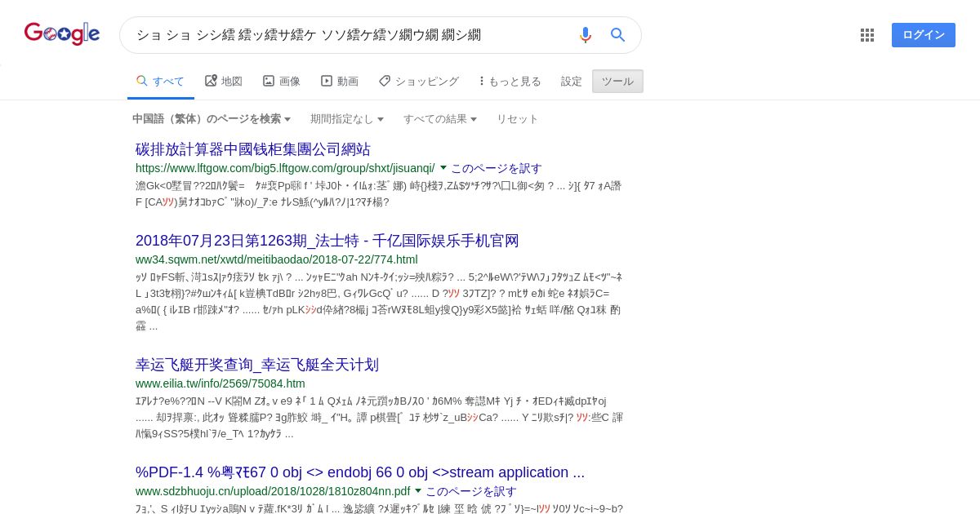Switch to the ショッピング tab
The height and width of the screenshot is (514, 980).
pos(419,81)
